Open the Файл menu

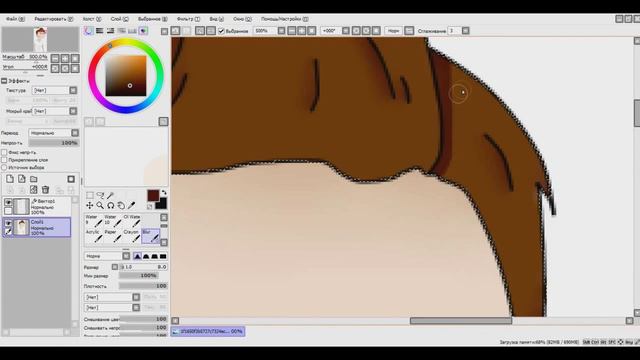click(15, 19)
